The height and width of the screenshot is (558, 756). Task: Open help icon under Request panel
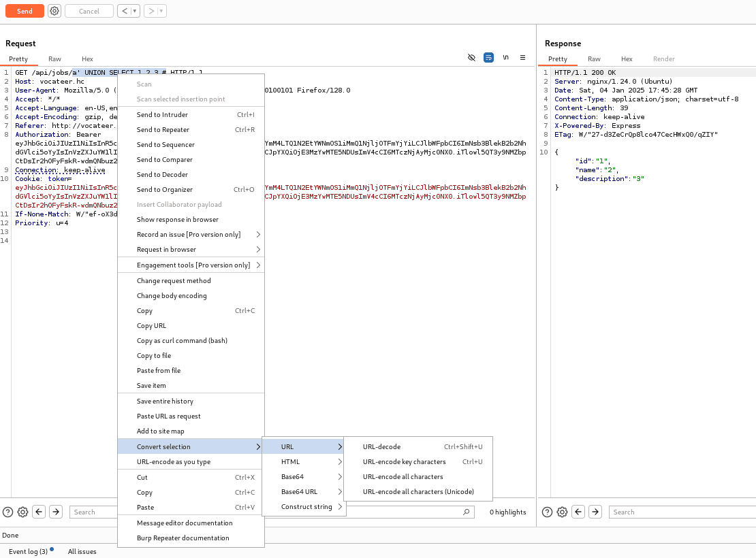[x=7, y=512]
